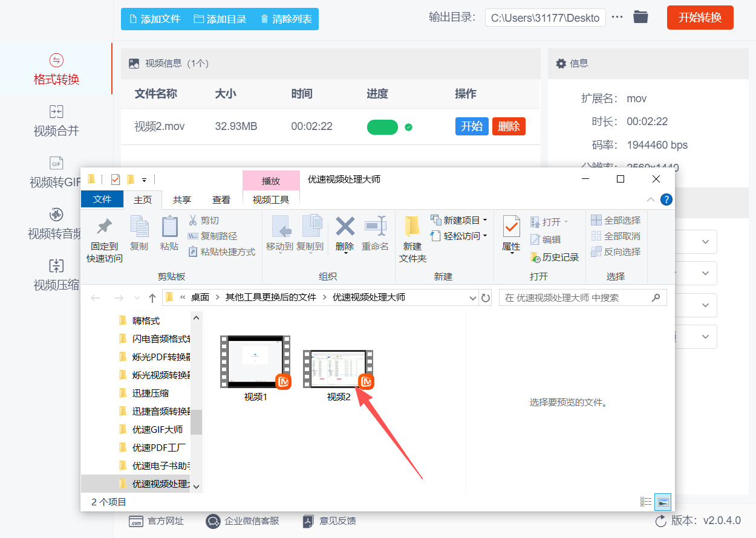The height and width of the screenshot is (538, 756).
Task: Switch to 视频转音频 mode
Action: tap(56, 224)
